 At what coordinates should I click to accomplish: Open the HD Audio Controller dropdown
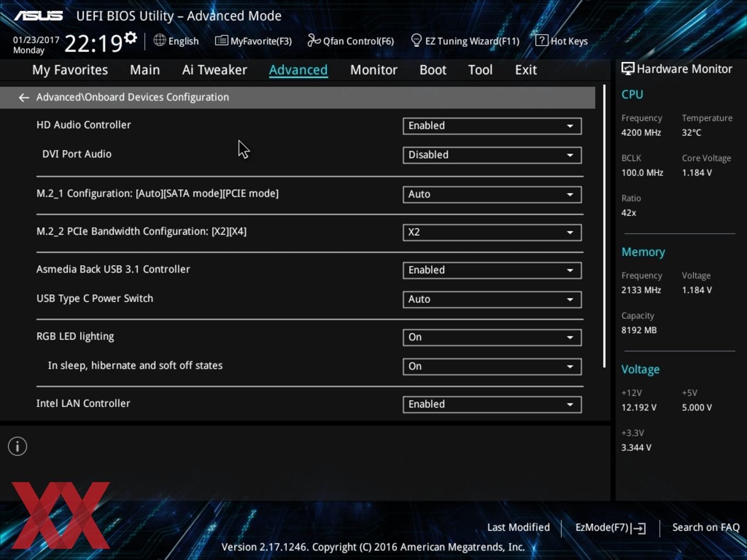492,126
